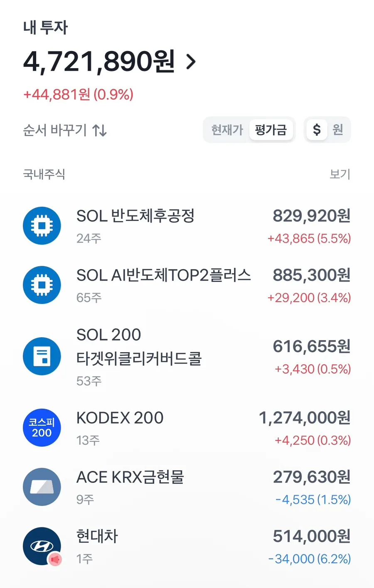This screenshot has width=374, height=588.
Task: Select the 평가금 toggle option
Action: (271, 130)
